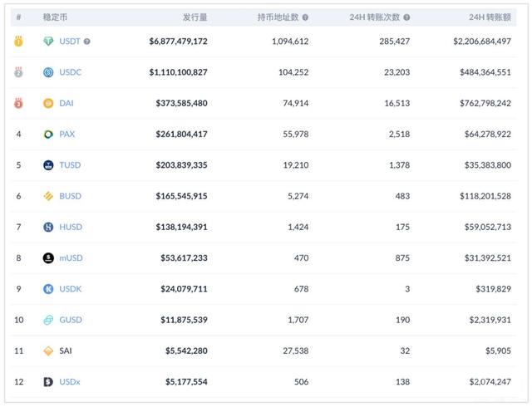Viewport: 532px width, 407px height.
Task: Select mUSD supply value $53,617,233
Action: [184, 258]
